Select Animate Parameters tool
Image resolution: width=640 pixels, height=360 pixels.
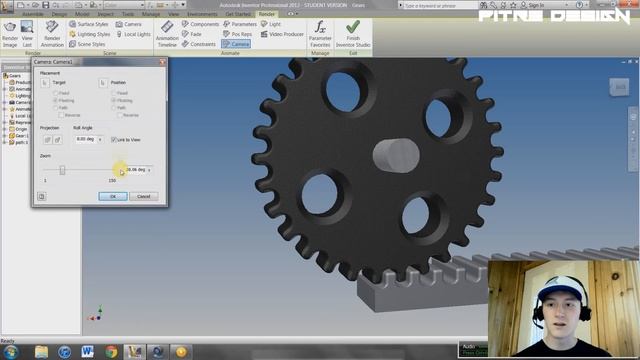point(240,24)
